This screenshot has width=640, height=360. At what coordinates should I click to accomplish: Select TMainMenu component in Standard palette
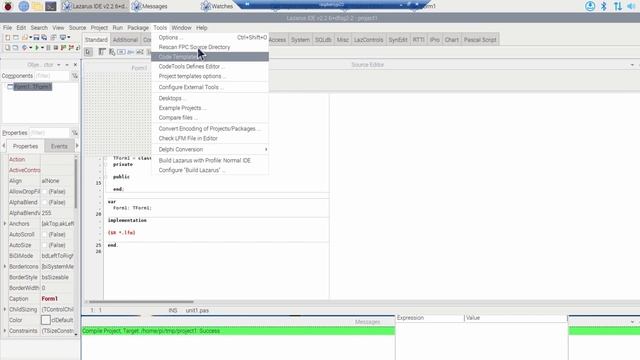pyautogui.click(x=102, y=52)
